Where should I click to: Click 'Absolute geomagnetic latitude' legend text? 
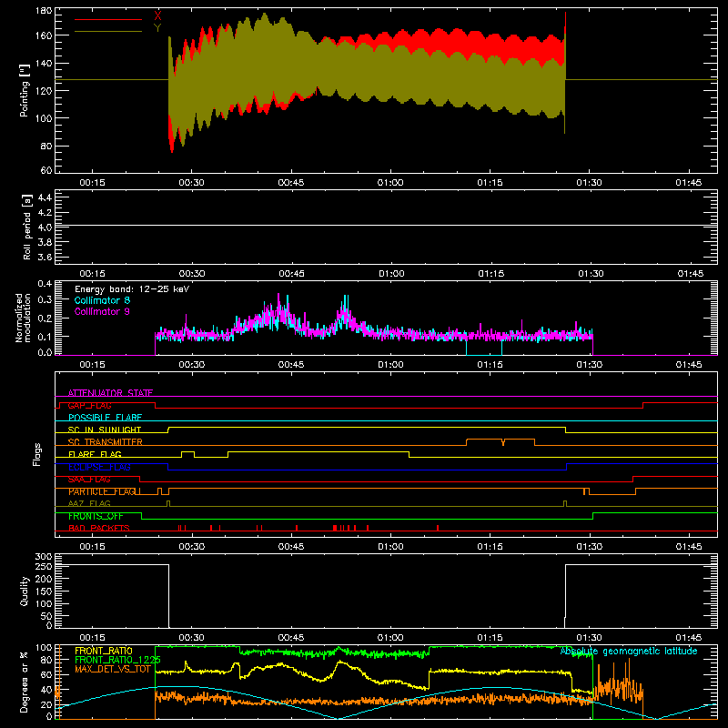coord(629,652)
